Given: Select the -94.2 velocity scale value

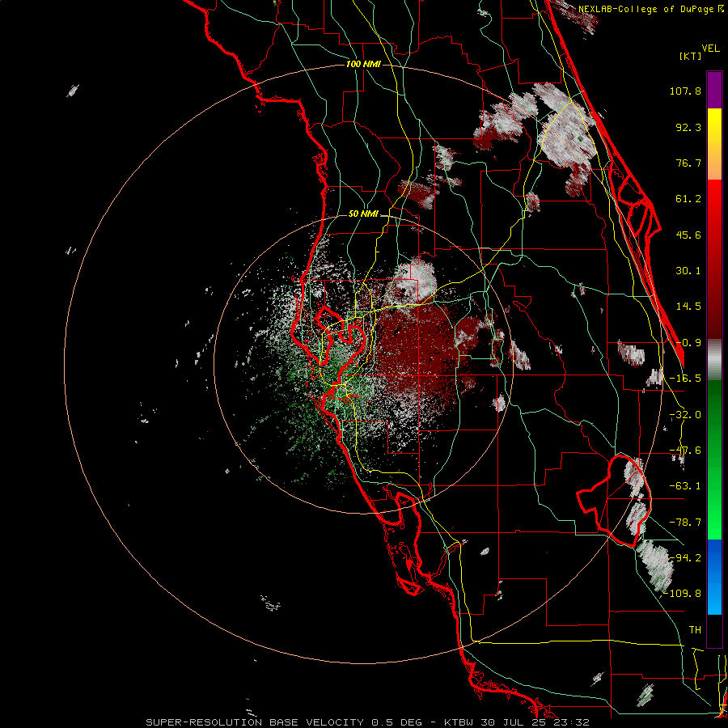Looking at the screenshot, I should point(685,558).
